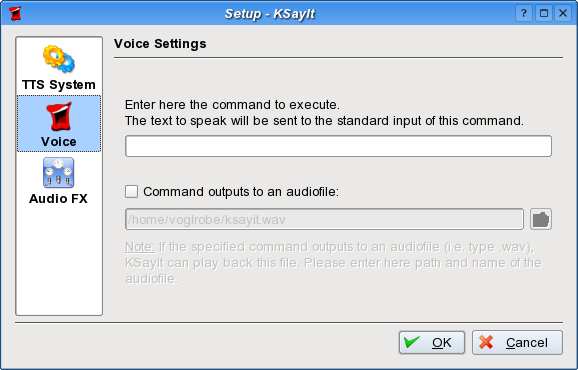The width and height of the screenshot is (578, 370).
Task: Open the Audio FX mixer icon
Action: tap(59, 173)
